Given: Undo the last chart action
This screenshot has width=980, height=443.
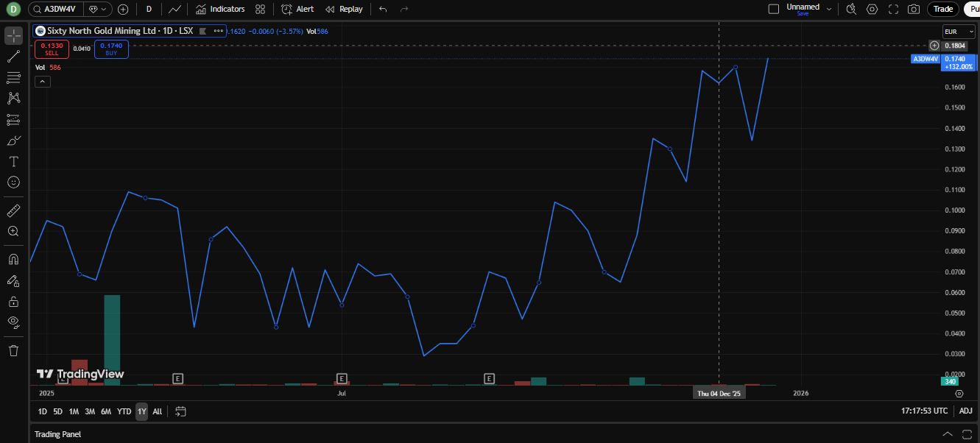Looking at the screenshot, I should tap(383, 9).
